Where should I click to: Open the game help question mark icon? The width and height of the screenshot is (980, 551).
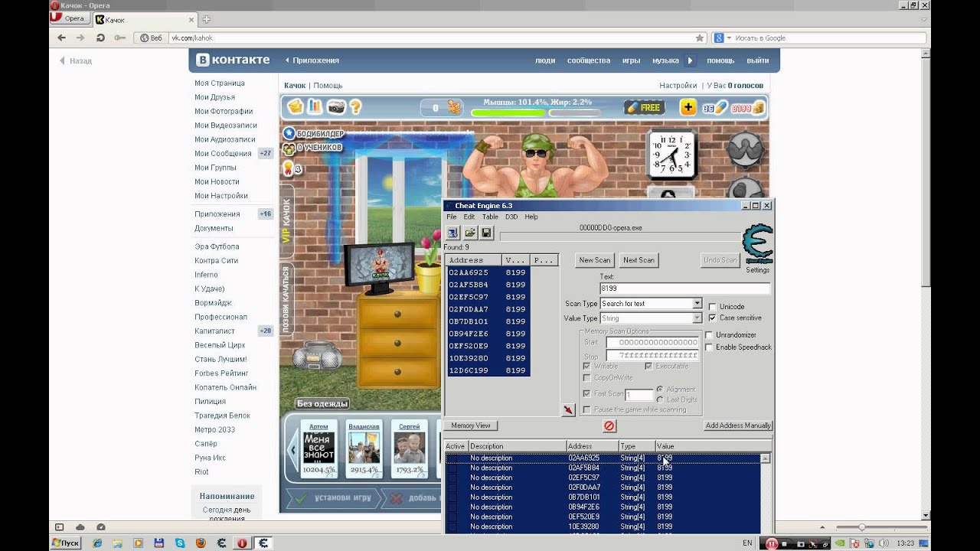click(x=355, y=107)
